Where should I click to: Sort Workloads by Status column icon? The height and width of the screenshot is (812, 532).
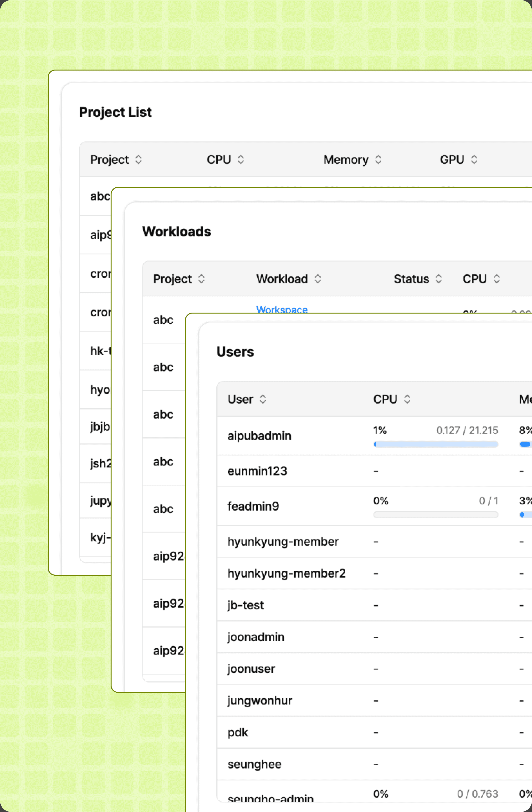(x=439, y=279)
